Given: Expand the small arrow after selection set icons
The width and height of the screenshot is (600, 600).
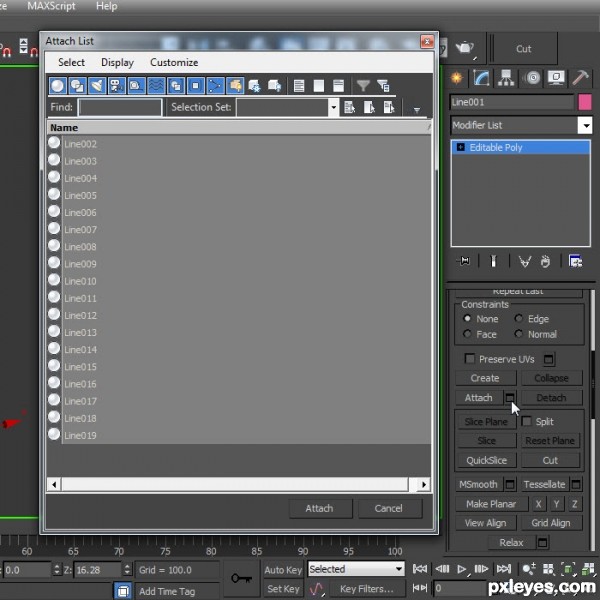Looking at the screenshot, I should (x=417, y=110).
